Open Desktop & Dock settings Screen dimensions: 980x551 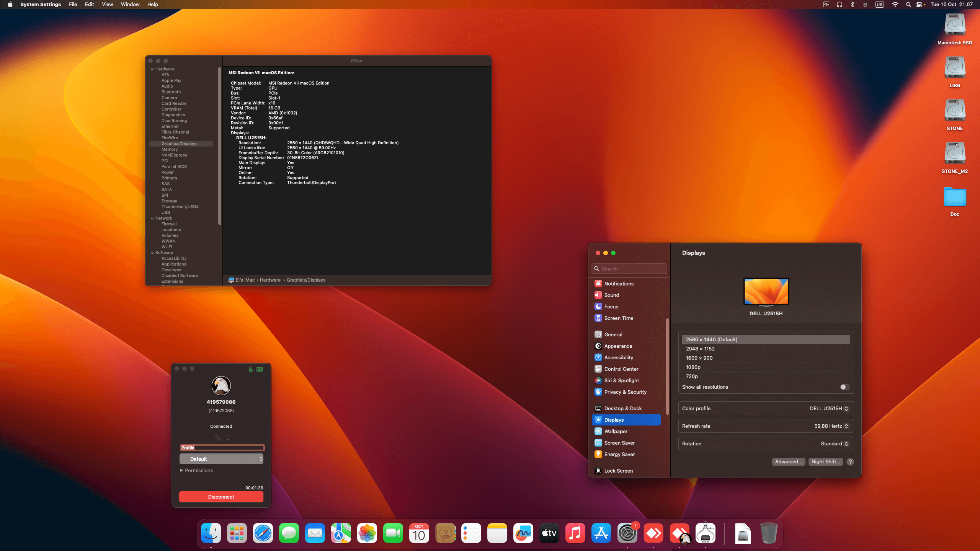[x=623, y=408]
